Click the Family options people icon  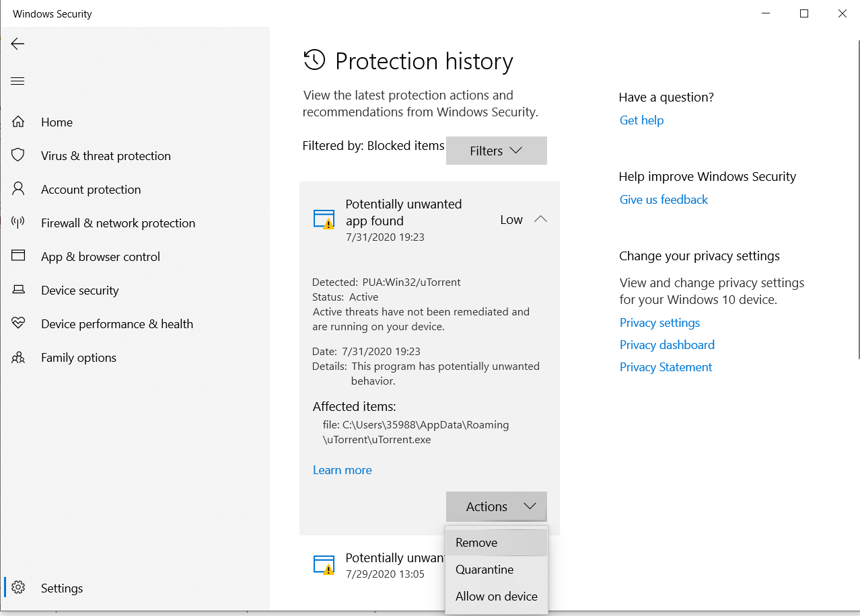[18, 357]
